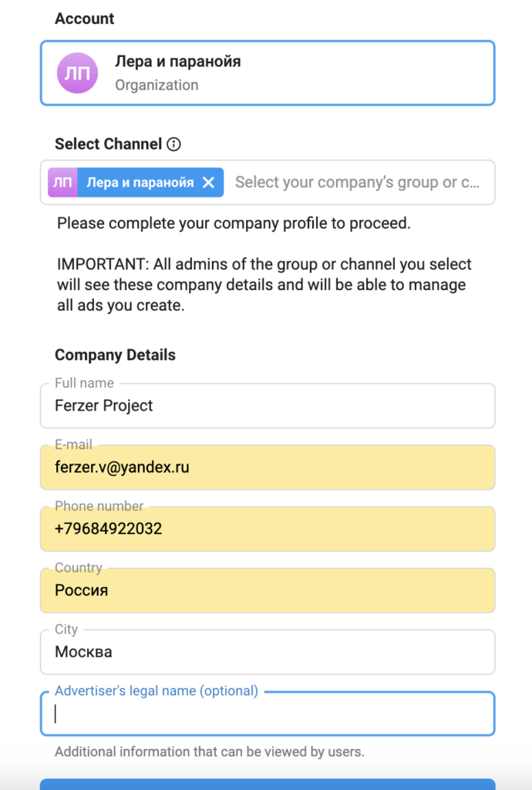Remove the Лера и паранойя channel chip
The width and height of the screenshot is (532, 790).
[x=208, y=183]
